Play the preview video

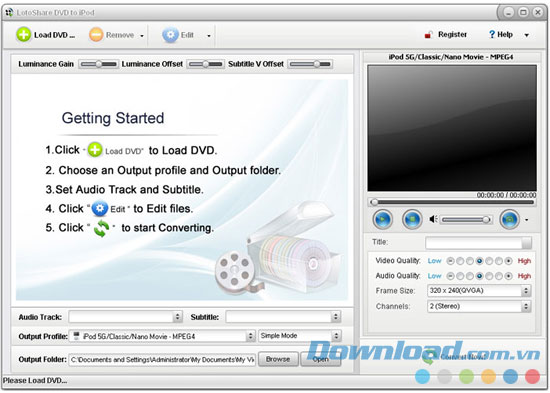click(382, 219)
